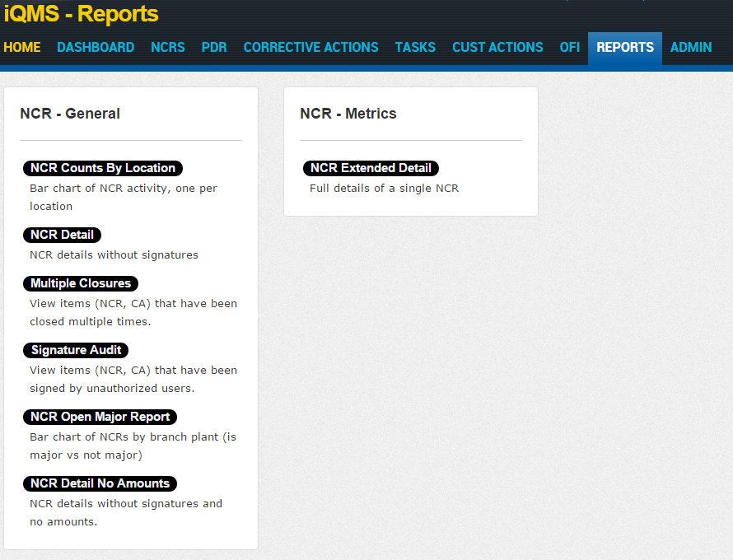The height and width of the screenshot is (560, 733).
Task: Click the NCR - Metrics heading
Action: pyautogui.click(x=348, y=114)
